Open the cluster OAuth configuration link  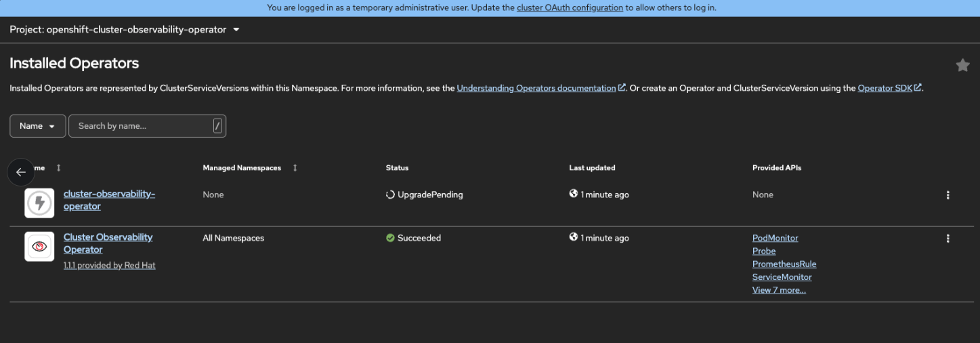point(570,8)
